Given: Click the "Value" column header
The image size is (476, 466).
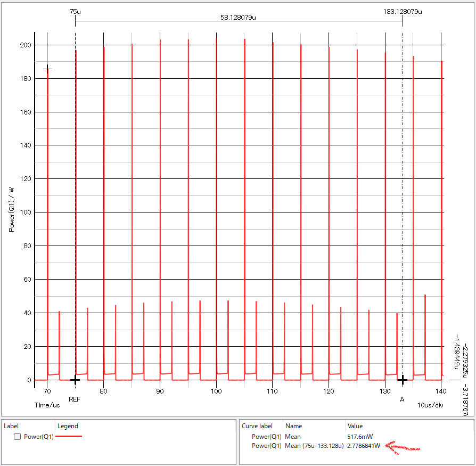Looking at the screenshot, I should [x=355, y=426].
